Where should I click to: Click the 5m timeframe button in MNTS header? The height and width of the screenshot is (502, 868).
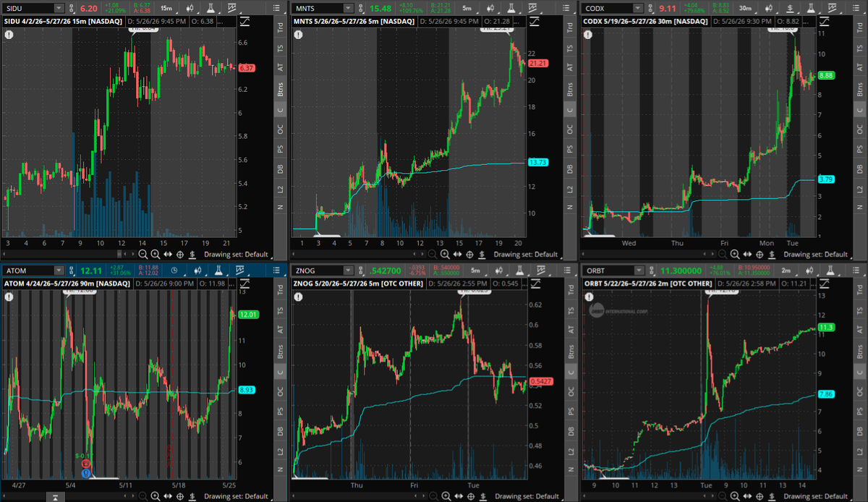click(x=467, y=8)
